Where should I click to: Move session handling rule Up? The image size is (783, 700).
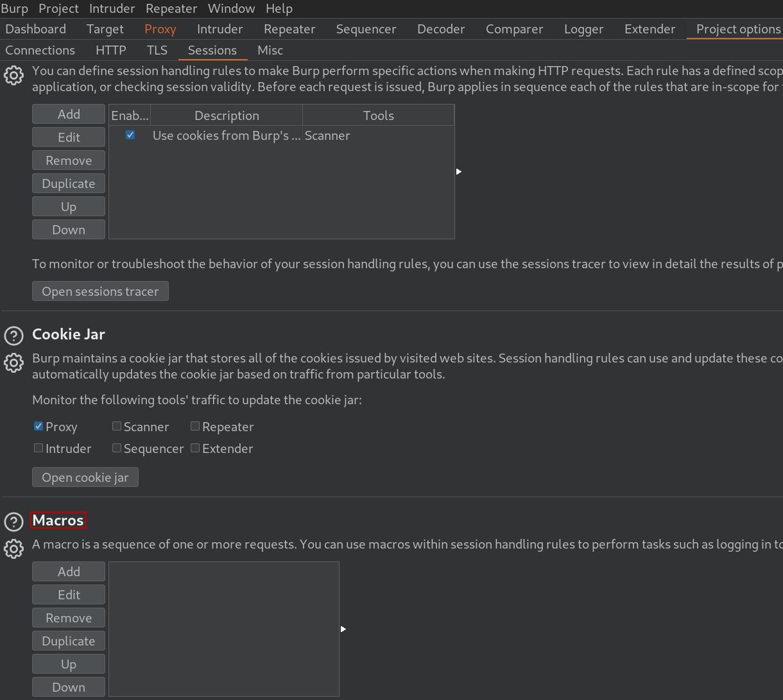point(69,207)
